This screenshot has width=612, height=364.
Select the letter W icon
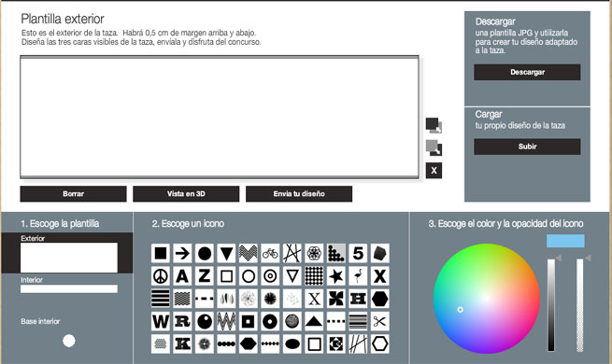(161, 321)
